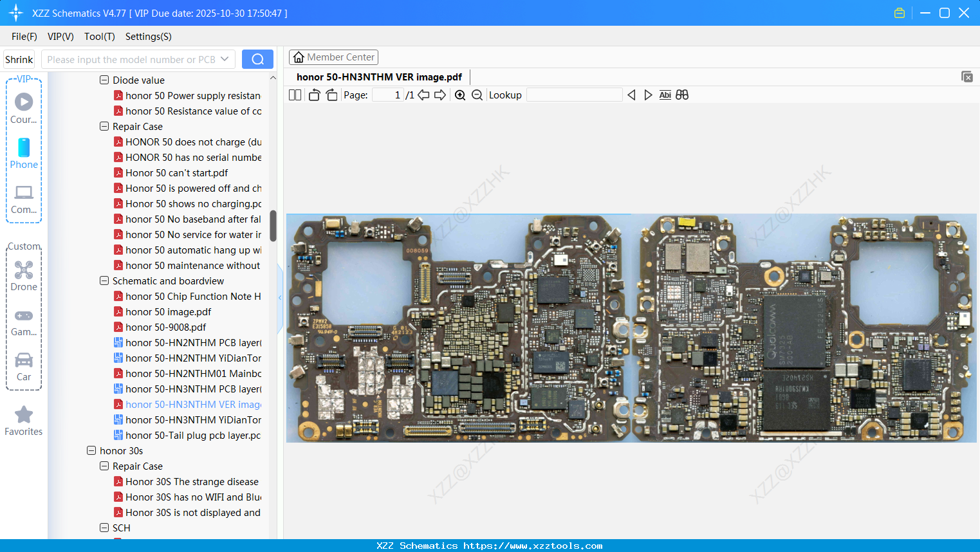Image resolution: width=980 pixels, height=552 pixels.
Task: Open Honor 30S is not displayed case
Action: (187, 513)
